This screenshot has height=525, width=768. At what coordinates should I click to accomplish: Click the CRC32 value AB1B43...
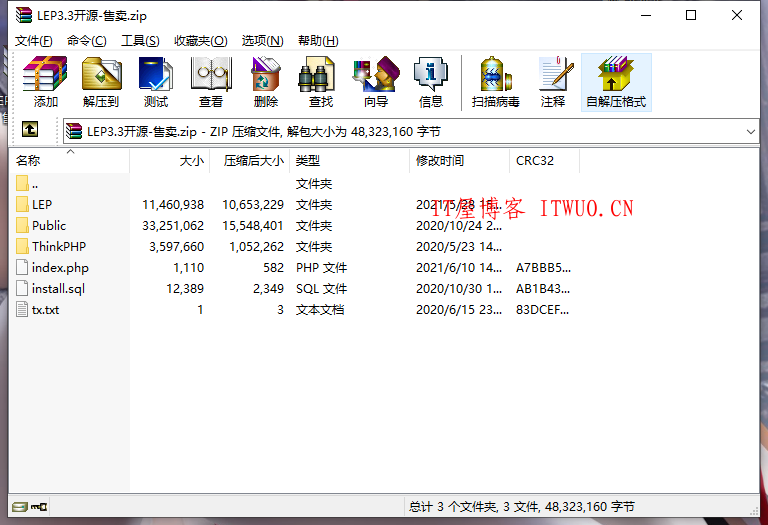pyautogui.click(x=543, y=289)
